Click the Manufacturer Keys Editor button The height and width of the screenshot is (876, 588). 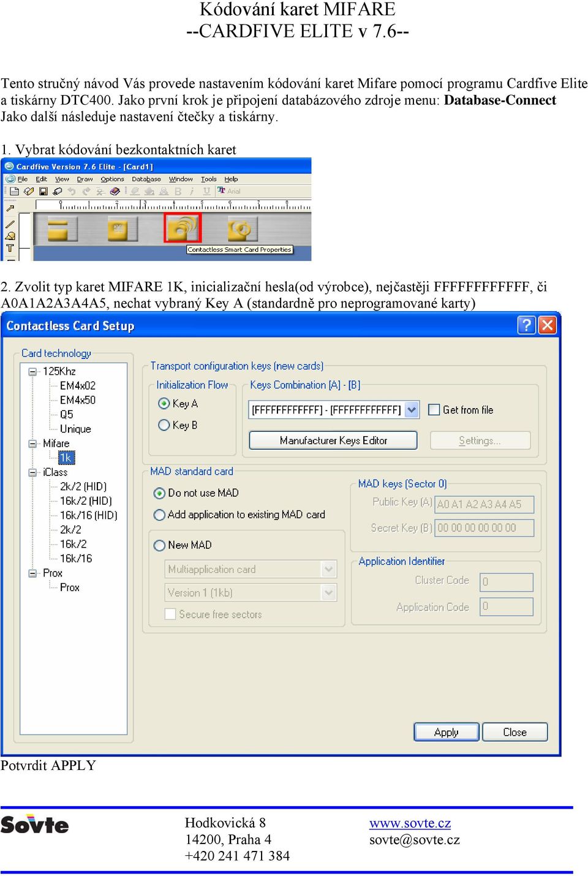coord(333,440)
